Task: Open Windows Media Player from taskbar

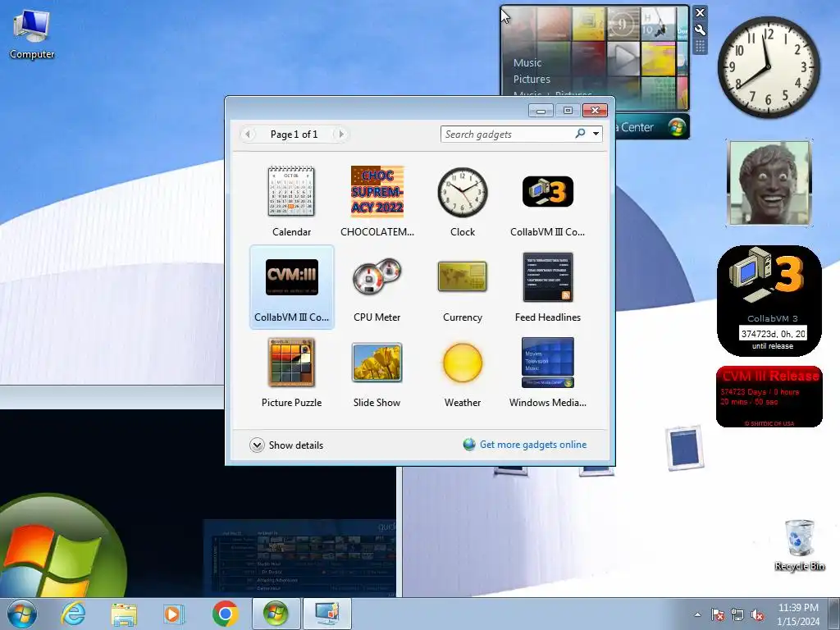Action: 174,614
